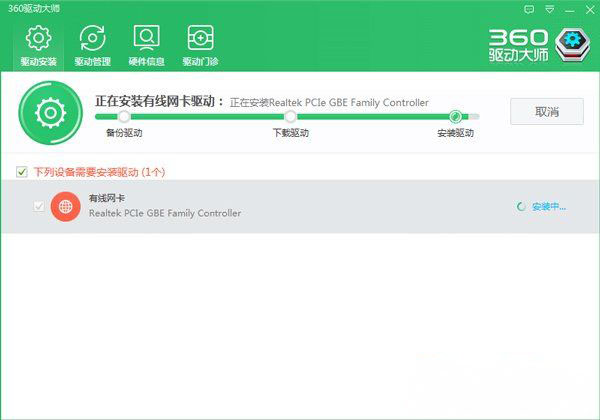Image resolution: width=600 pixels, height=420 pixels.
Task: Click the 下载驱动 step label
Action: click(290, 133)
